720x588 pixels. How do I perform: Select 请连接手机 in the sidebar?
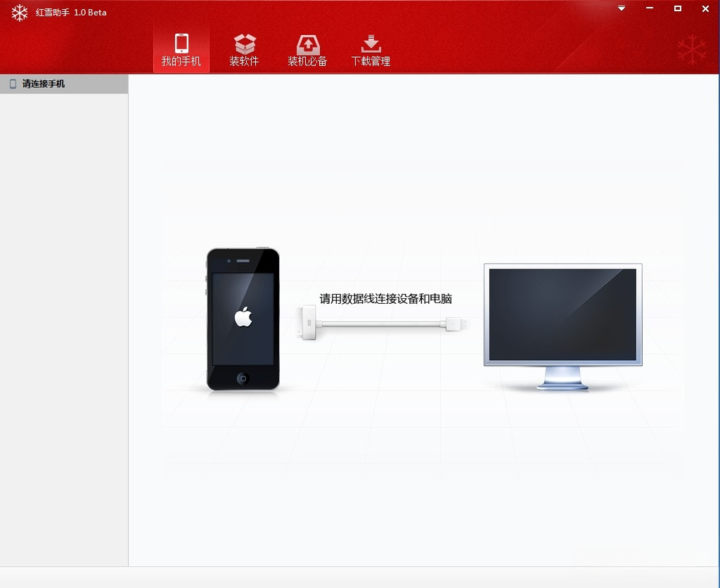click(x=64, y=84)
